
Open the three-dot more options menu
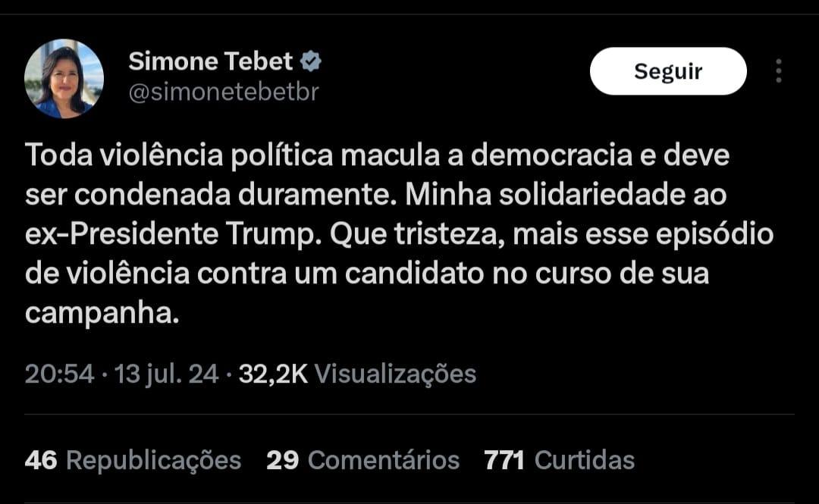[x=778, y=71]
